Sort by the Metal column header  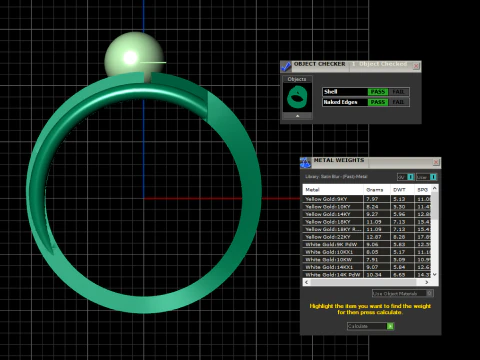pyautogui.click(x=333, y=190)
